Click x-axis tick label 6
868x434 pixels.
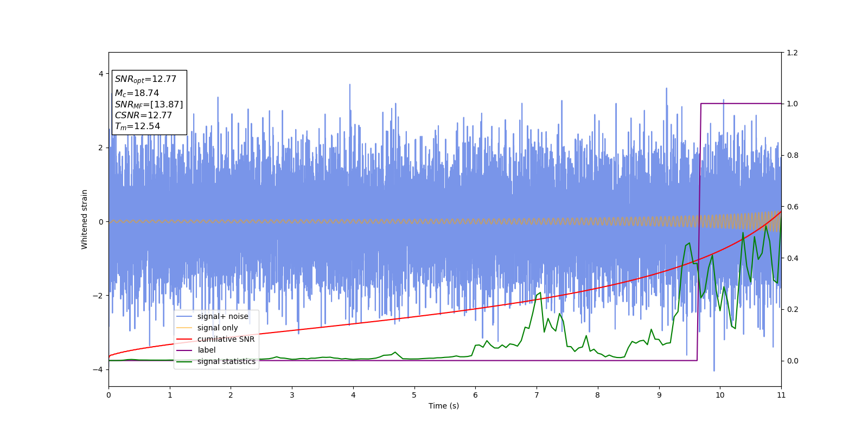click(x=475, y=395)
